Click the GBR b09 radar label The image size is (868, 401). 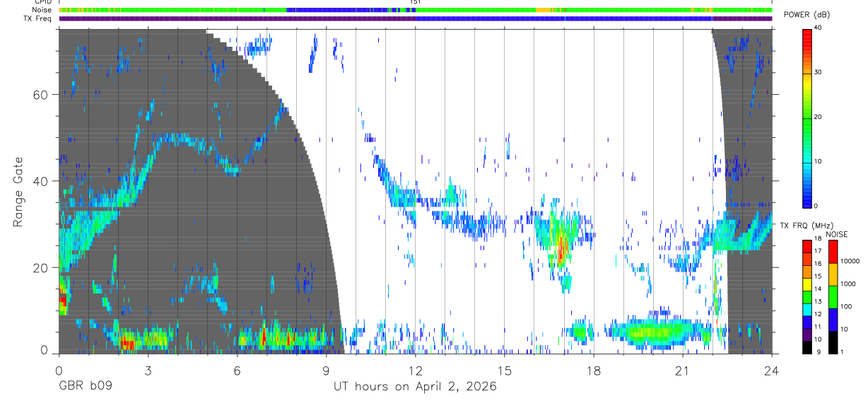pyautogui.click(x=84, y=387)
